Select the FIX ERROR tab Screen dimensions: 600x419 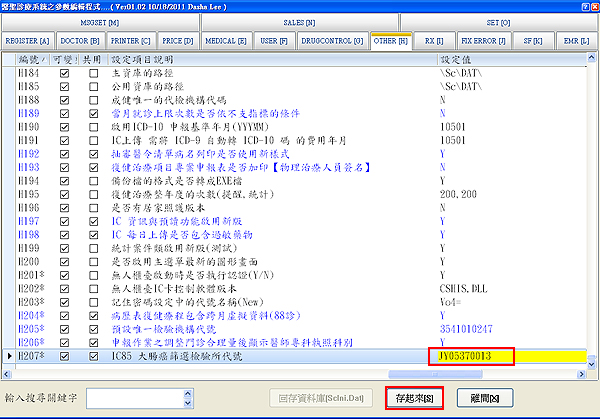point(484,42)
